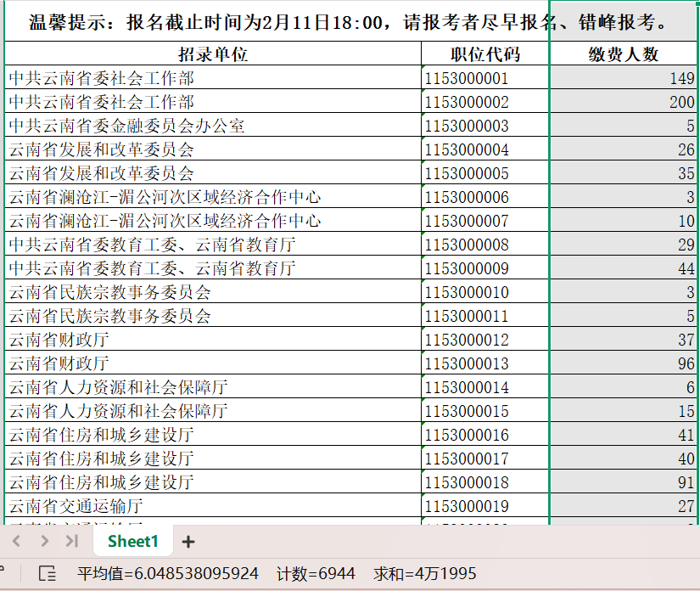Click the status bar layout icon
Image resolution: width=700 pixels, height=591 pixels.
[48, 574]
